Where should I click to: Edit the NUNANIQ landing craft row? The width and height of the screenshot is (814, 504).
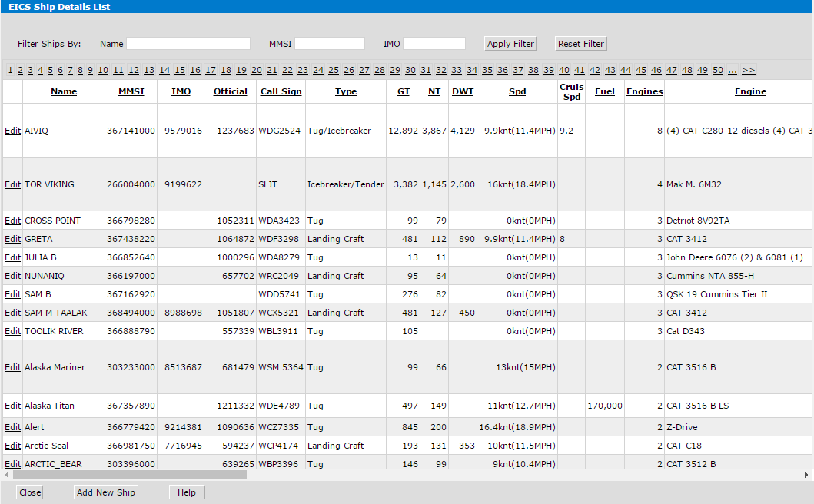coord(12,276)
